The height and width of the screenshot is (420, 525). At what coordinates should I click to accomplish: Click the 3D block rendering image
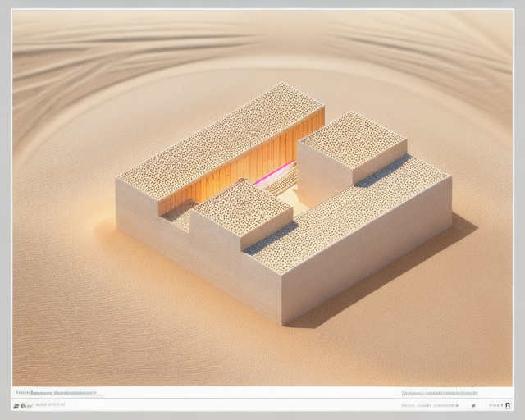coord(262,198)
